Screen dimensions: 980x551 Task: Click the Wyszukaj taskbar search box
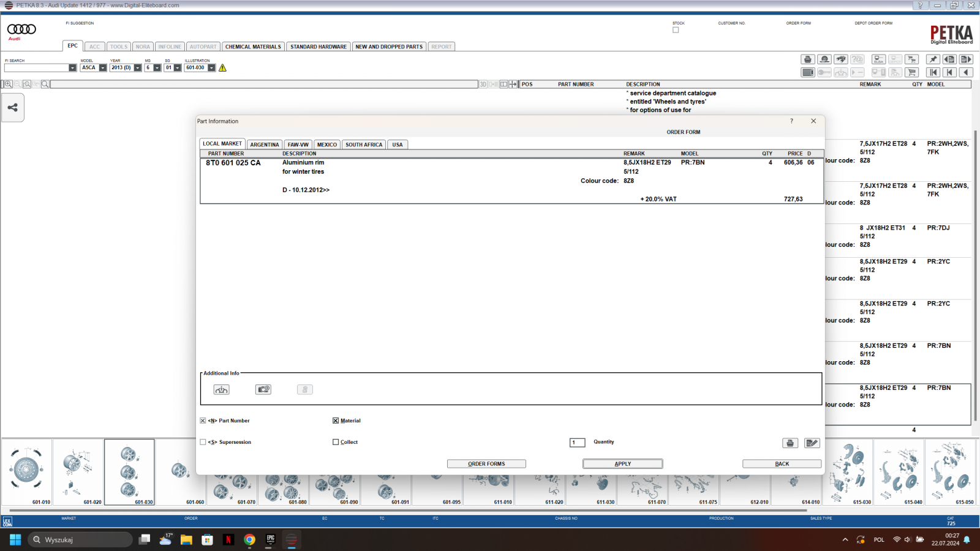tap(80, 539)
